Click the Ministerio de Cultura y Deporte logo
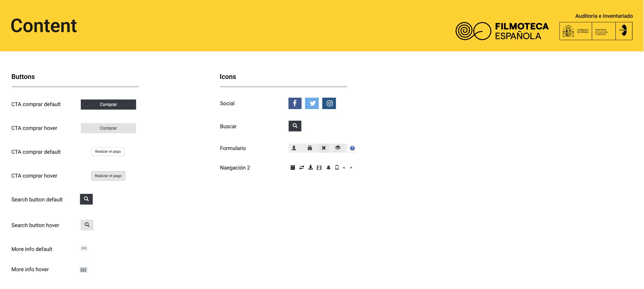The width and height of the screenshot is (644, 289). [604, 31]
